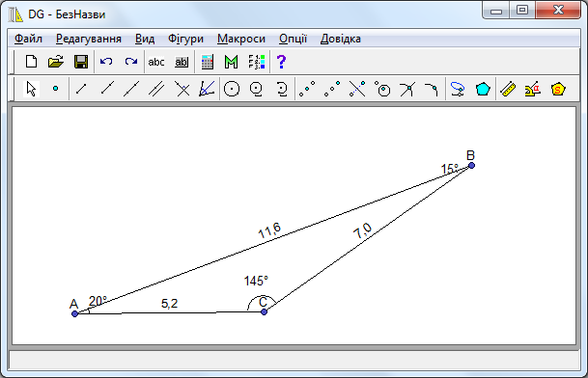Save the drawing with the floppy disk icon
Screen dimensions: 588x378
pos(81,62)
